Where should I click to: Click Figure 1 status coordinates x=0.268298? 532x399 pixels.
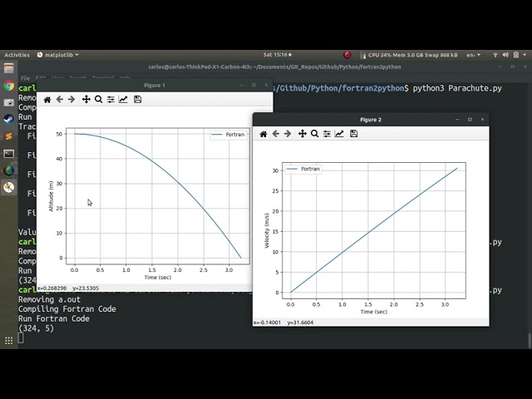point(52,288)
